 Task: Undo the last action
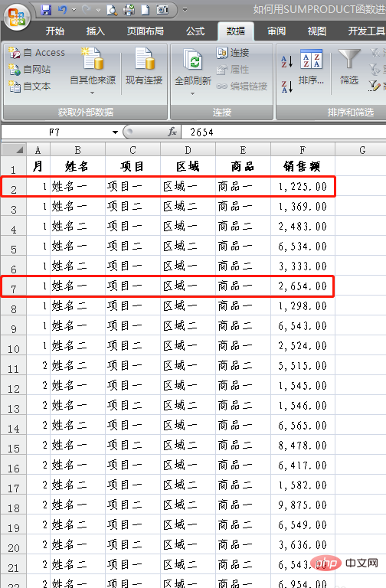[63, 10]
